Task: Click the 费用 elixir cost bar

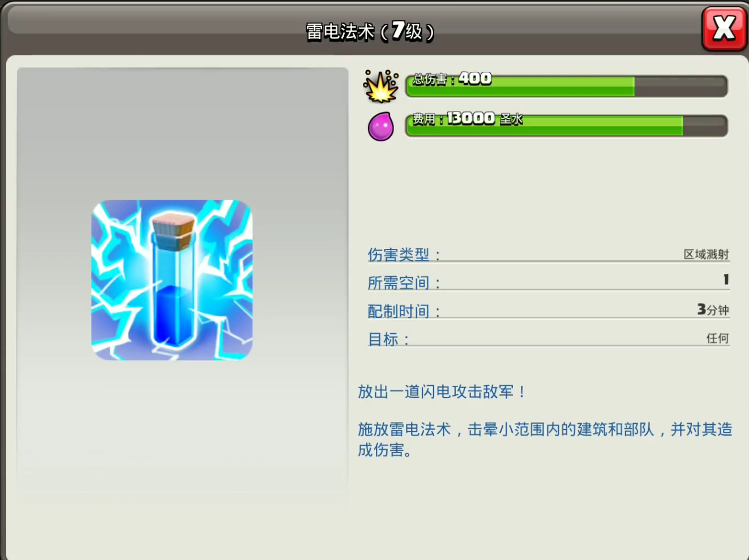Action: (566, 127)
